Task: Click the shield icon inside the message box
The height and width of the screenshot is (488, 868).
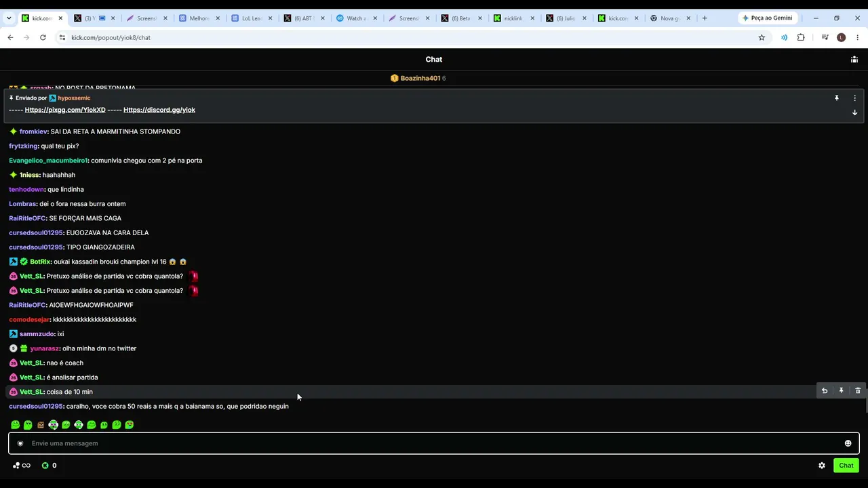Action: [x=20, y=443]
